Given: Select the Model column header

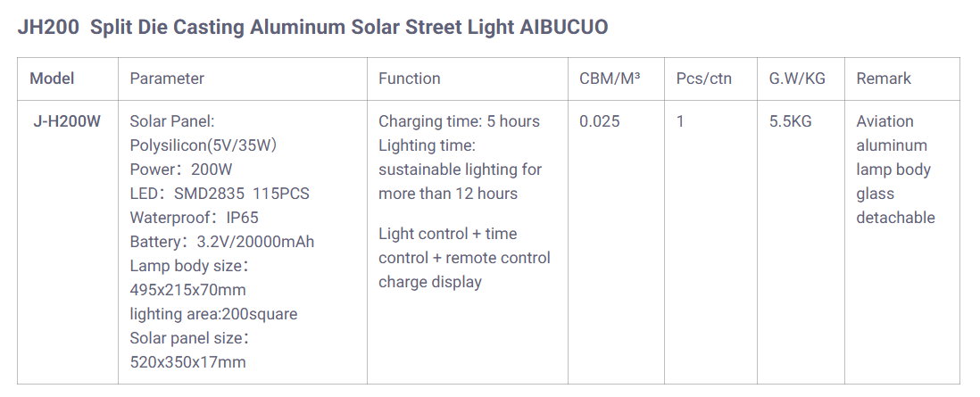Looking at the screenshot, I should [52, 79].
